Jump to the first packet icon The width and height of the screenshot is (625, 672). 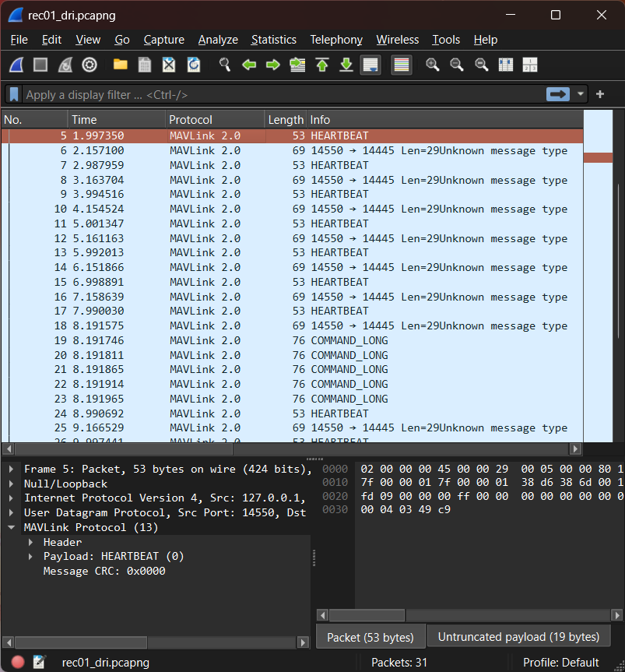click(322, 65)
